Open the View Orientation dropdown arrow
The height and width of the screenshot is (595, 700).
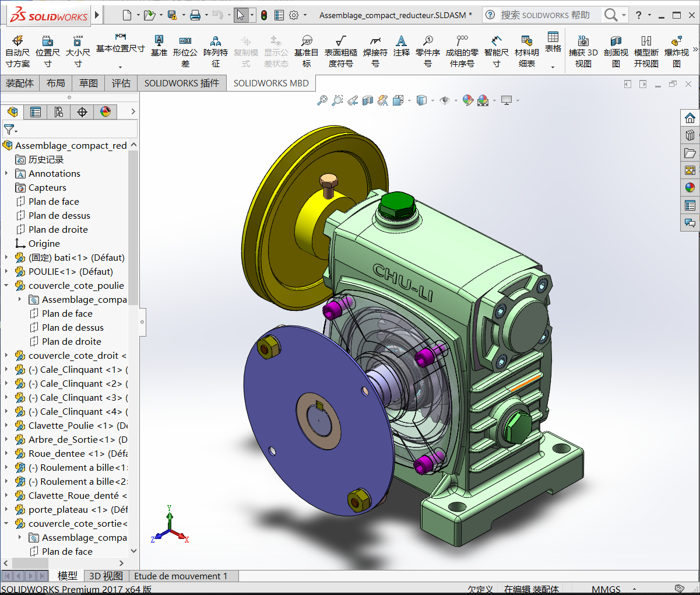point(409,100)
